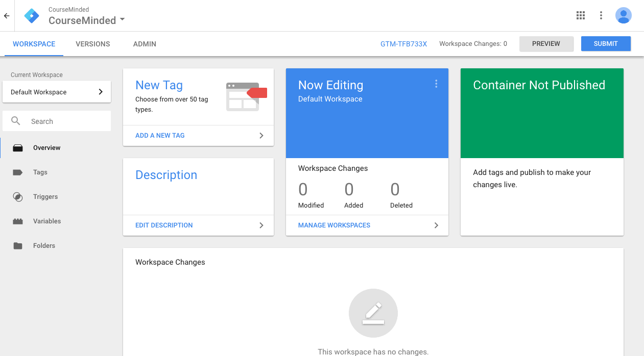Expand the CourseMinded container dropdown
The height and width of the screenshot is (356, 644).
[x=122, y=20]
